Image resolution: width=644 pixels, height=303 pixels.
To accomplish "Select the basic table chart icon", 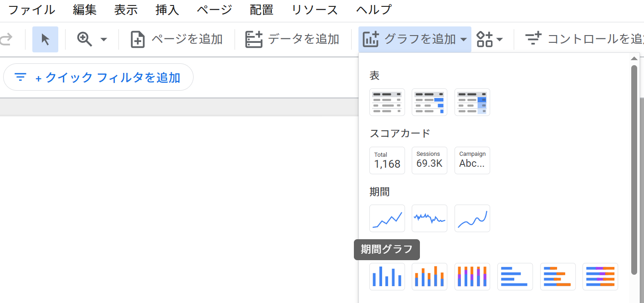I will tap(387, 102).
